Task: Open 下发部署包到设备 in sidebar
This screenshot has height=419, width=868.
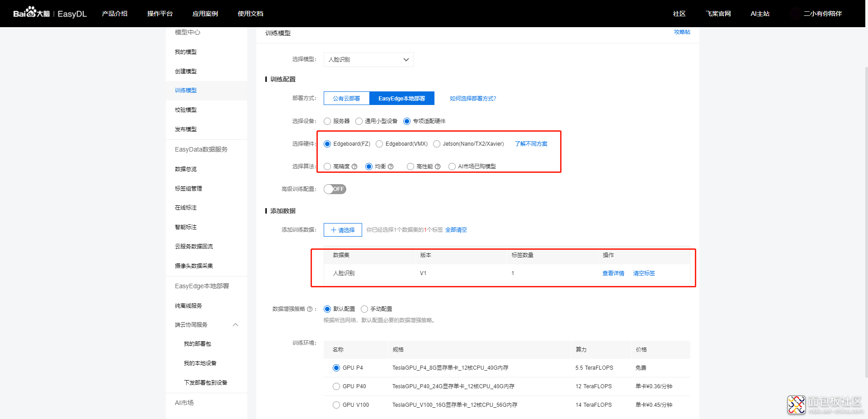Action: click(x=206, y=383)
